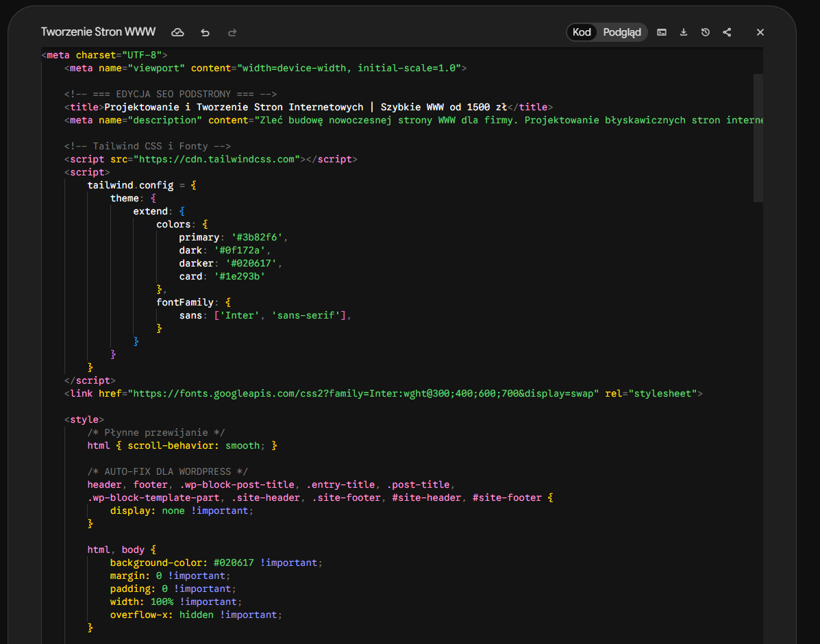
Task: Click the 'EDYCJA SEO PODSTRONY' comment
Action: point(171,94)
